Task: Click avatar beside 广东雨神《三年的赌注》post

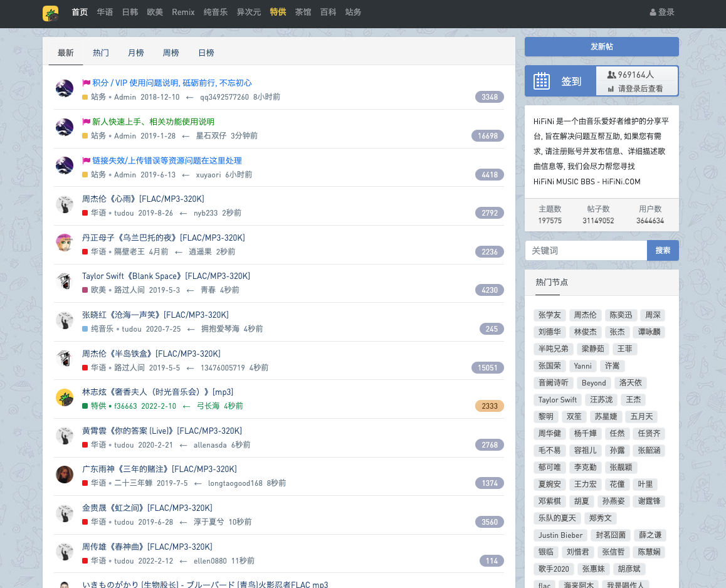Action: click(65, 475)
